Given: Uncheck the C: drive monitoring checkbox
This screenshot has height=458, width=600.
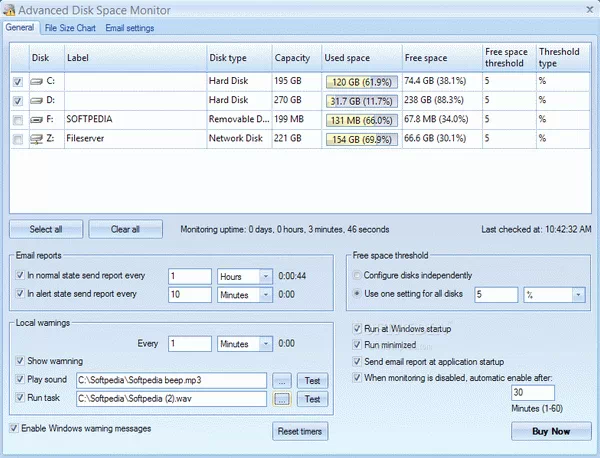Looking at the screenshot, I should 18,81.
